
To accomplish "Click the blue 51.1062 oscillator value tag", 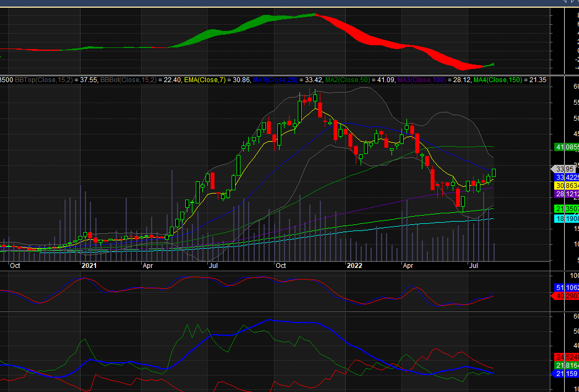I will click(566, 287).
